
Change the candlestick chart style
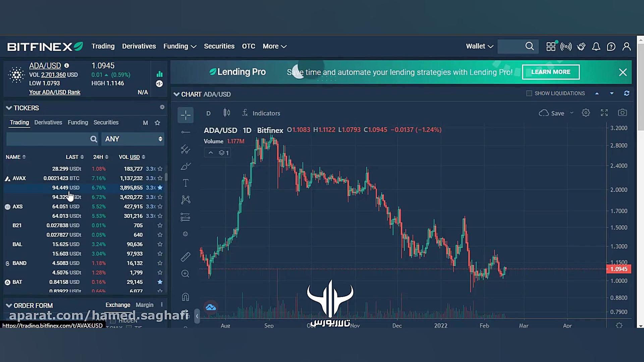227,113
